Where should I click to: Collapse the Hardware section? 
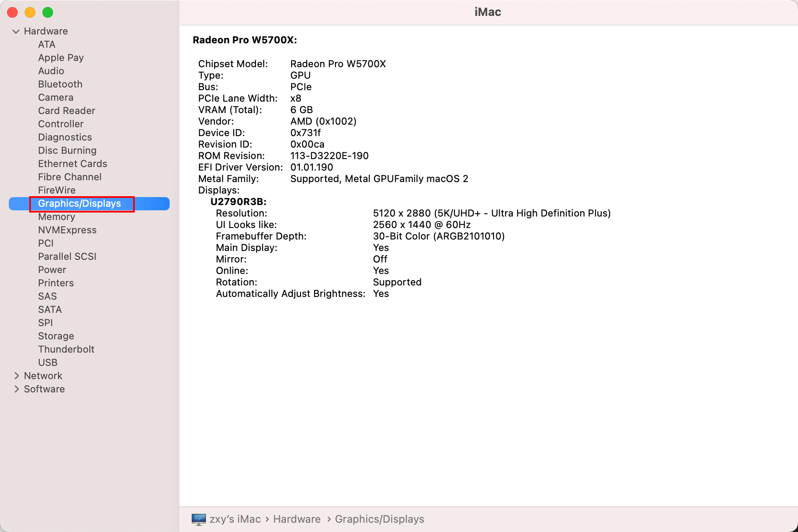[16, 31]
